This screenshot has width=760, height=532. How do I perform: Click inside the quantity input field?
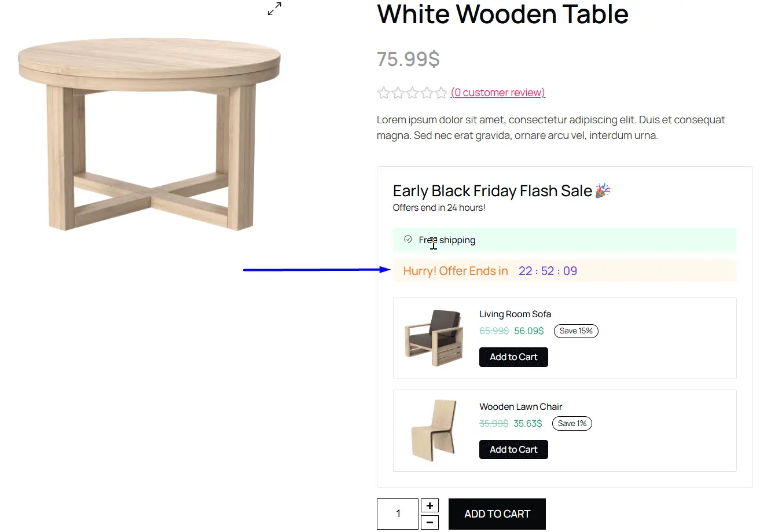tap(398, 513)
